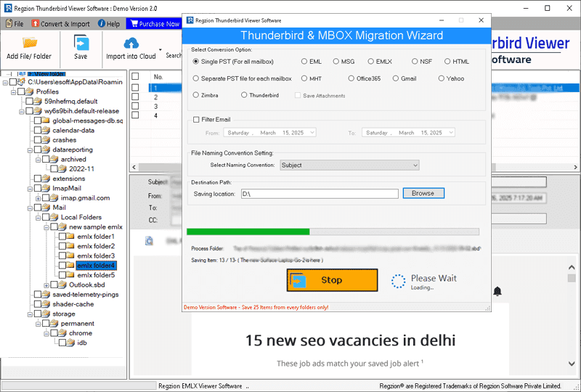Select the Gmail radio option
This screenshot has width=581, height=392.
[x=396, y=78]
